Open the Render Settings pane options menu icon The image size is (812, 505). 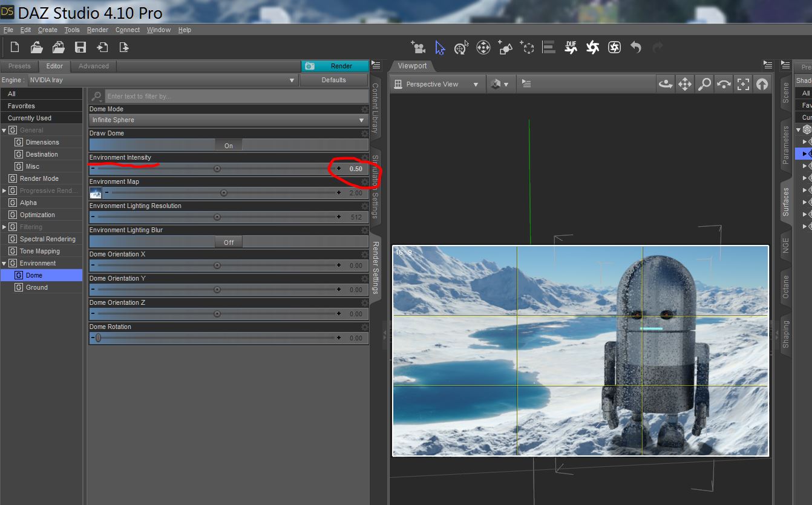click(x=376, y=65)
